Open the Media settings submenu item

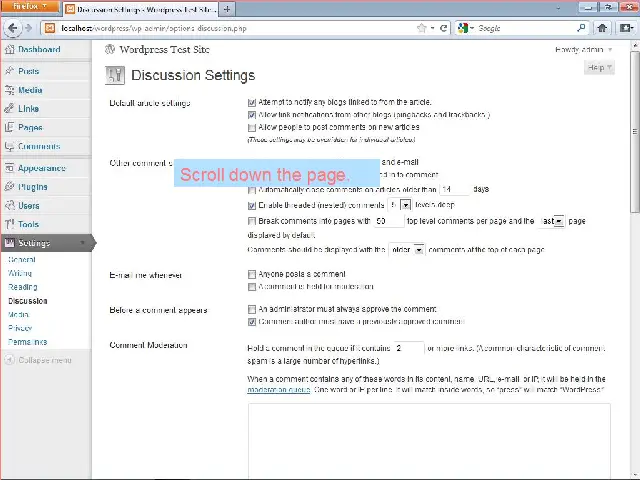click(x=19, y=315)
